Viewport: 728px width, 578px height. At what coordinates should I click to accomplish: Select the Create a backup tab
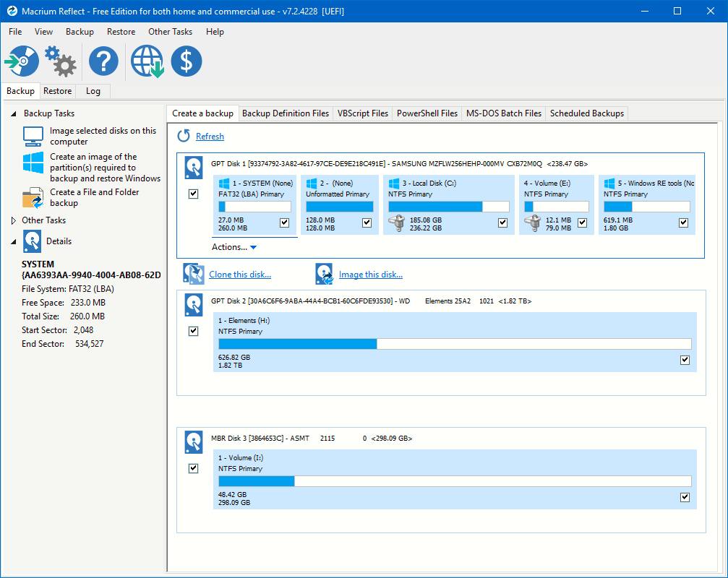203,113
